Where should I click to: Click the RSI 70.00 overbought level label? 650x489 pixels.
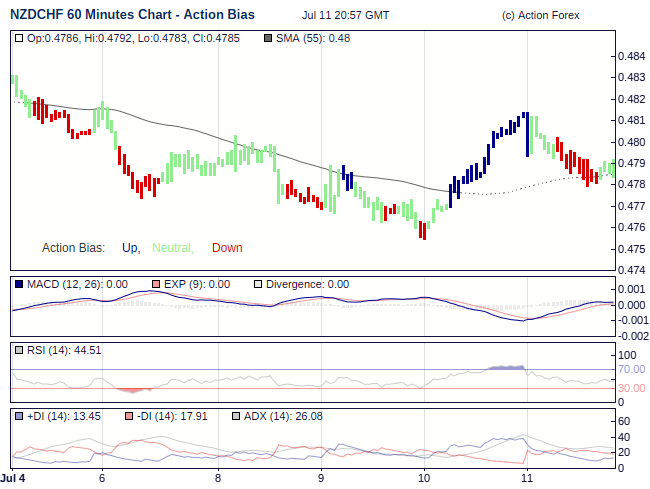(x=631, y=370)
